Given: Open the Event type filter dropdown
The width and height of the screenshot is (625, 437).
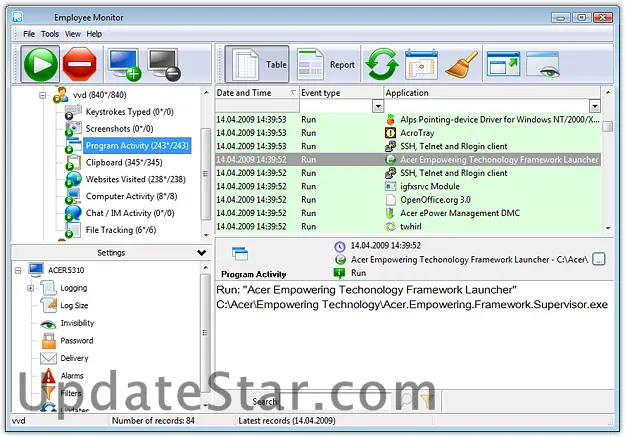Looking at the screenshot, I should point(377,106).
